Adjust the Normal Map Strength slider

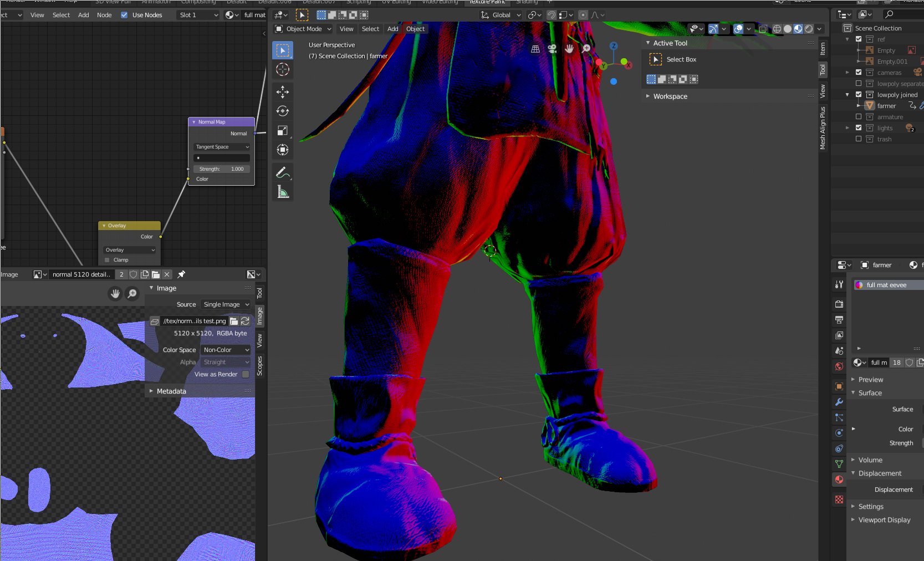(x=222, y=169)
